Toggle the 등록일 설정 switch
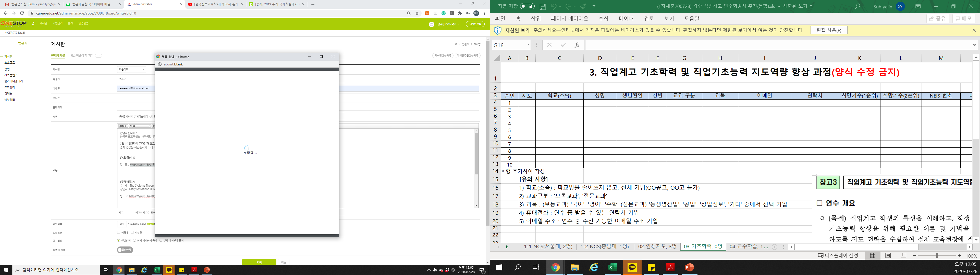 click(125, 250)
